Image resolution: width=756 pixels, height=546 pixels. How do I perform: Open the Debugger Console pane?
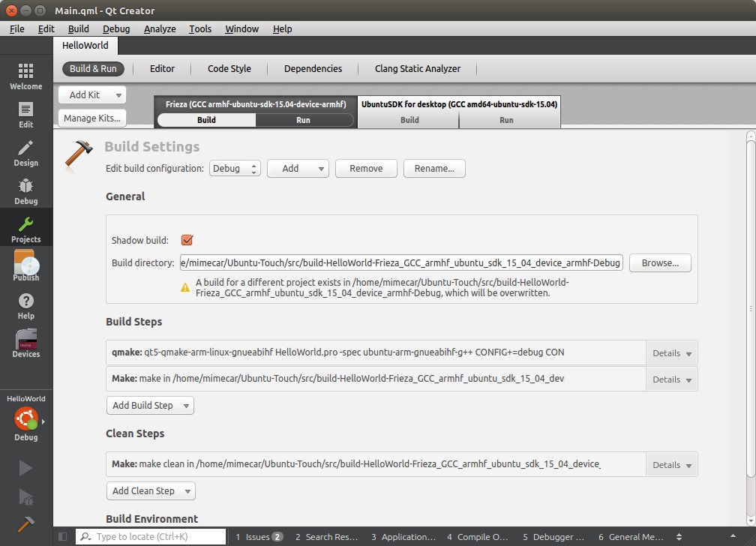pyautogui.click(x=553, y=536)
